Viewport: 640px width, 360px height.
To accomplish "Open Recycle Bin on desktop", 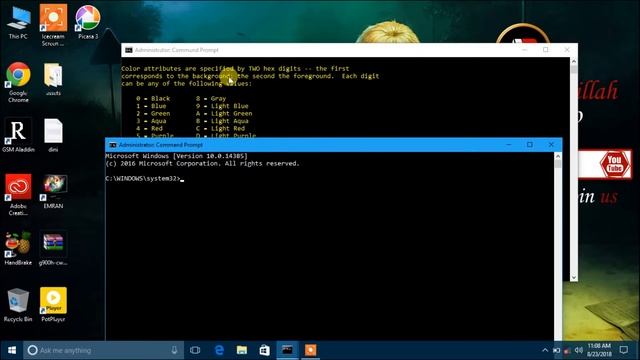I will [x=18, y=305].
